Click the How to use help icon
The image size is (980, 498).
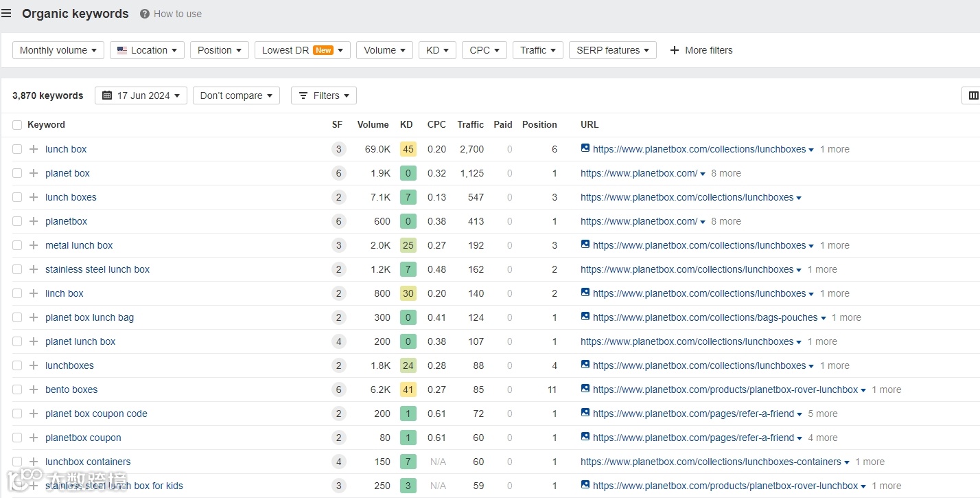[x=145, y=14]
